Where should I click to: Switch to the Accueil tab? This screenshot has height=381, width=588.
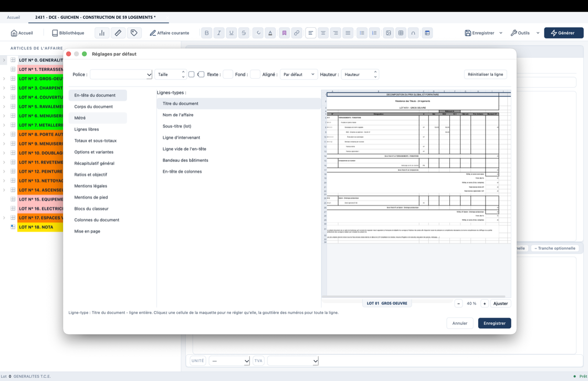point(14,17)
